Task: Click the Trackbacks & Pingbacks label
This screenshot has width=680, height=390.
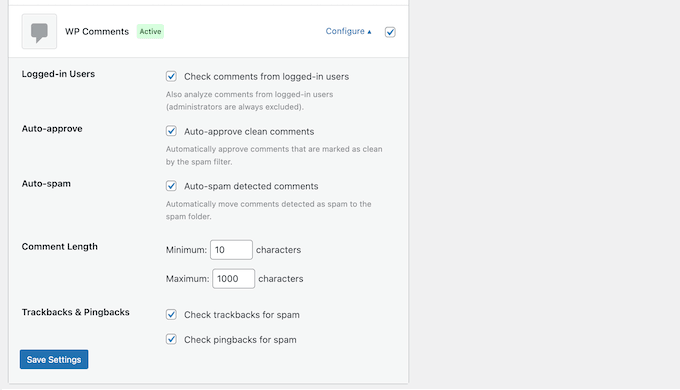Action: (75, 312)
